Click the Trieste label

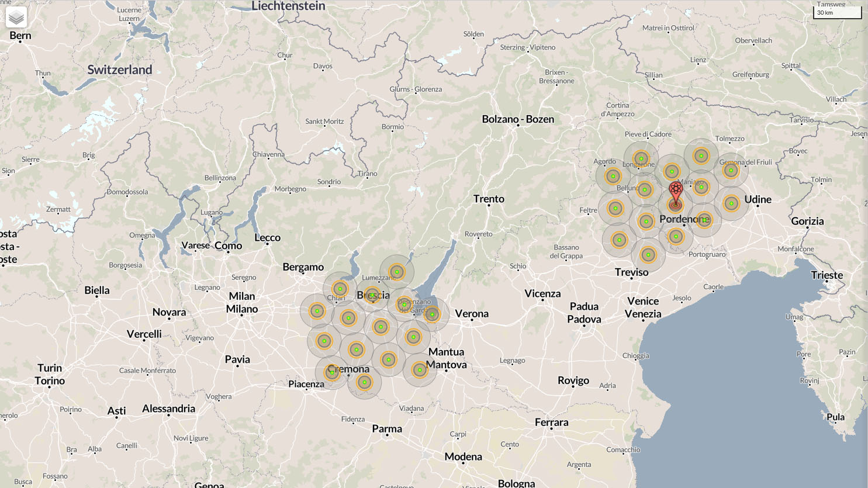pyautogui.click(x=827, y=275)
